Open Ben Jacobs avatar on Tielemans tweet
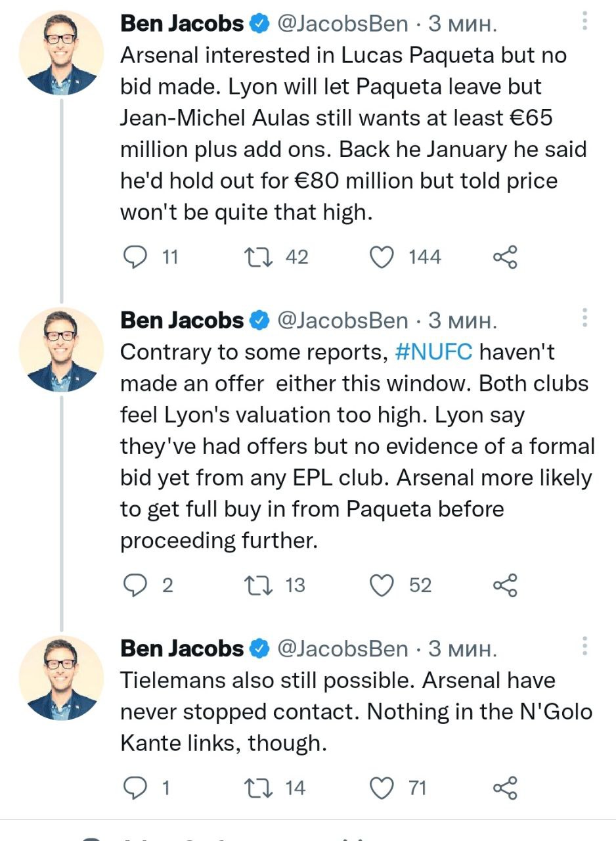This screenshot has width=616, height=841. [x=61, y=677]
